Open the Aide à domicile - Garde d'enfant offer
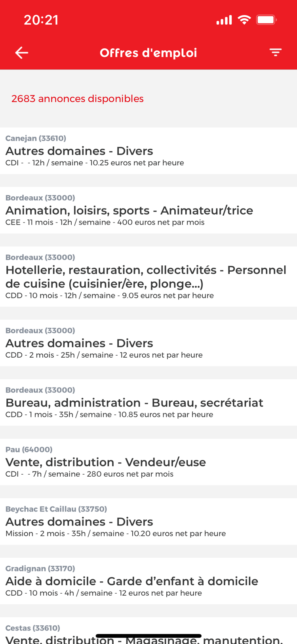Image resolution: width=297 pixels, height=644 pixels. coord(148,581)
